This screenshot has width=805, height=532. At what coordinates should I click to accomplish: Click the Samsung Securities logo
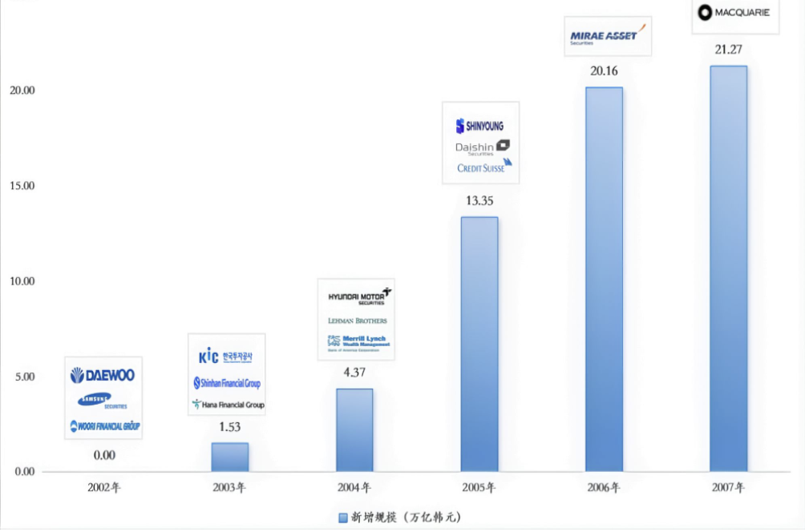point(102,401)
